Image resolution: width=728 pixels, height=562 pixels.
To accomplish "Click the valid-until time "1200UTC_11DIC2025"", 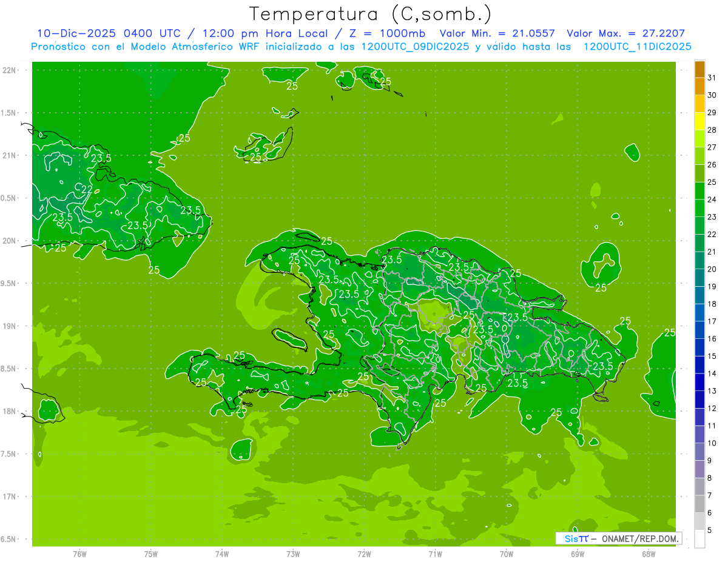I will click(x=637, y=47).
